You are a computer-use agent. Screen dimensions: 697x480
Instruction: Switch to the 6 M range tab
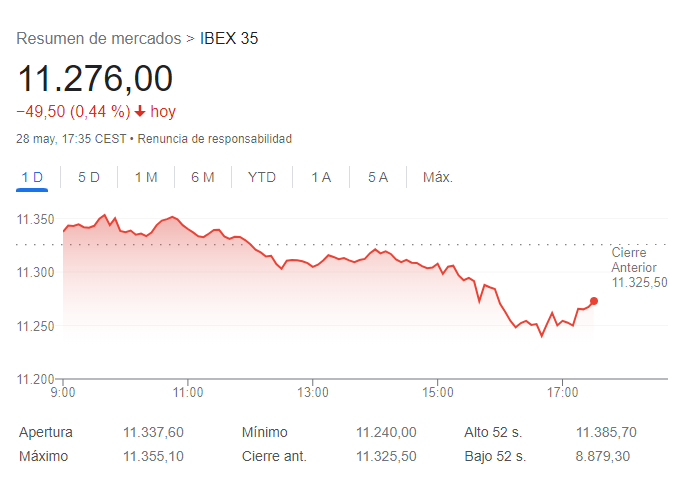[x=203, y=177]
